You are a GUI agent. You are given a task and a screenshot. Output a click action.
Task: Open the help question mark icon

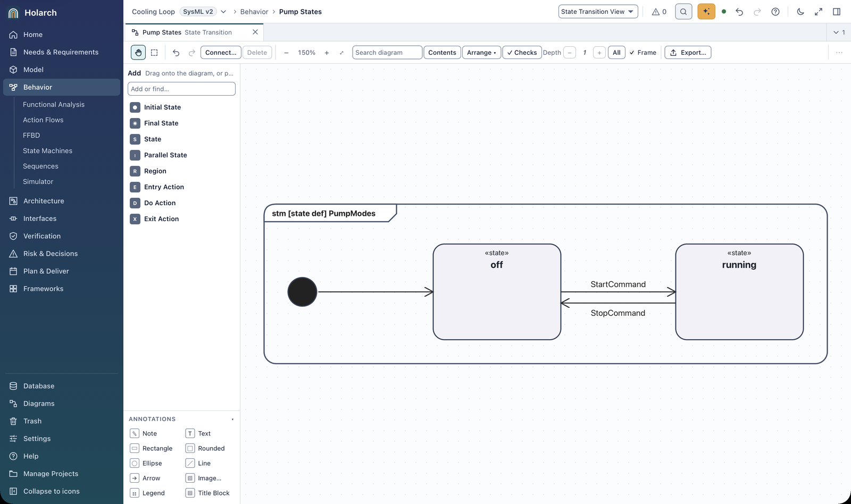775,12
